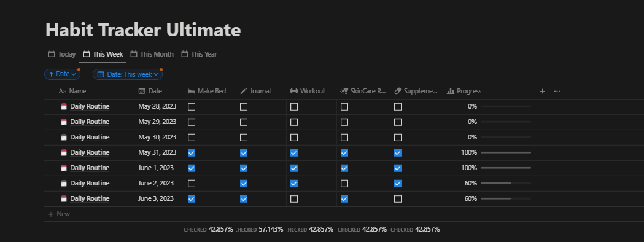Switch to the Today view tab
This screenshot has width=644, height=242.
click(62, 54)
